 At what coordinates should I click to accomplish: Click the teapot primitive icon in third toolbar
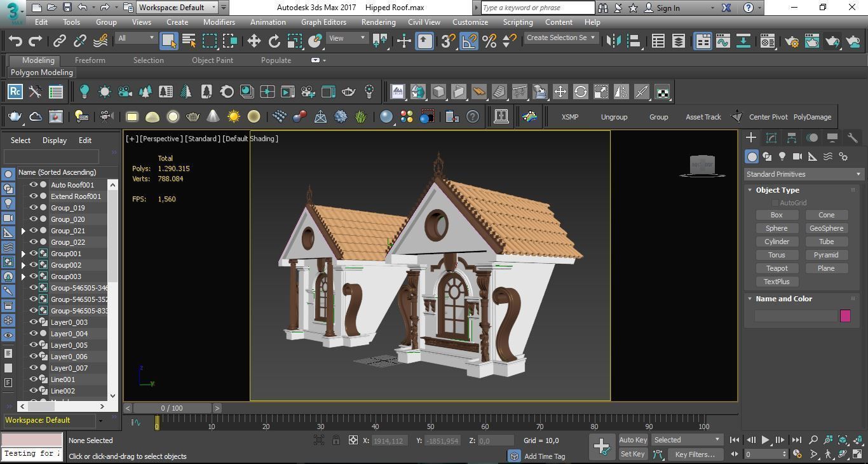tap(15, 116)
